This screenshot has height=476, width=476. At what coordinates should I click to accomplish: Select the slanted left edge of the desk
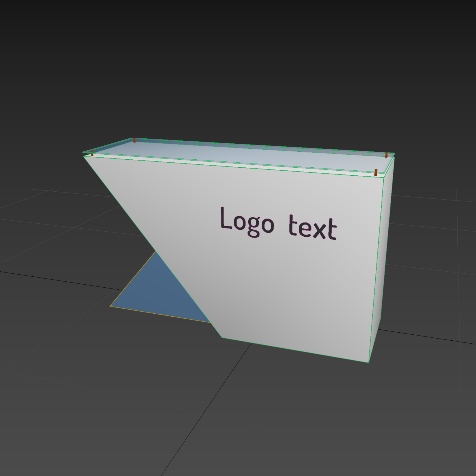153,247
